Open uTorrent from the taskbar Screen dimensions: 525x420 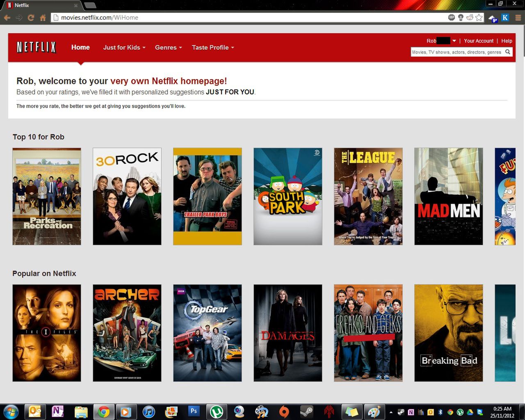pos(217,411)
